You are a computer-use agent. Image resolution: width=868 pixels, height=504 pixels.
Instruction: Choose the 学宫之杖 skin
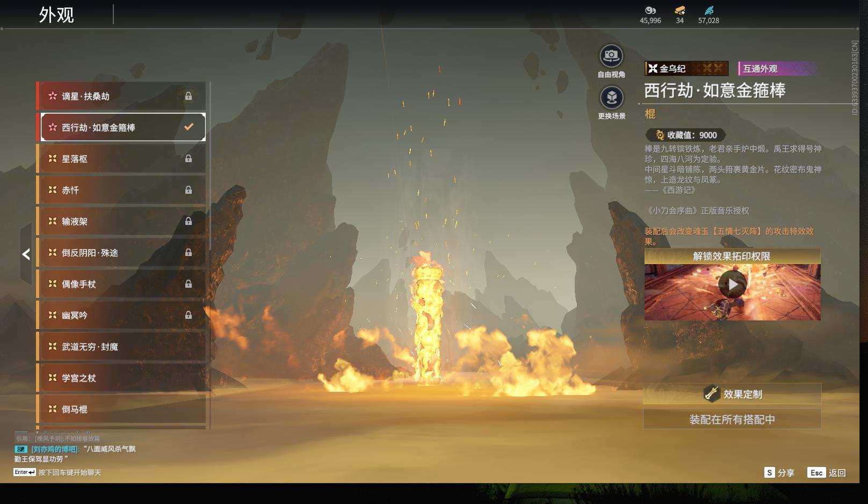point(121,378)
